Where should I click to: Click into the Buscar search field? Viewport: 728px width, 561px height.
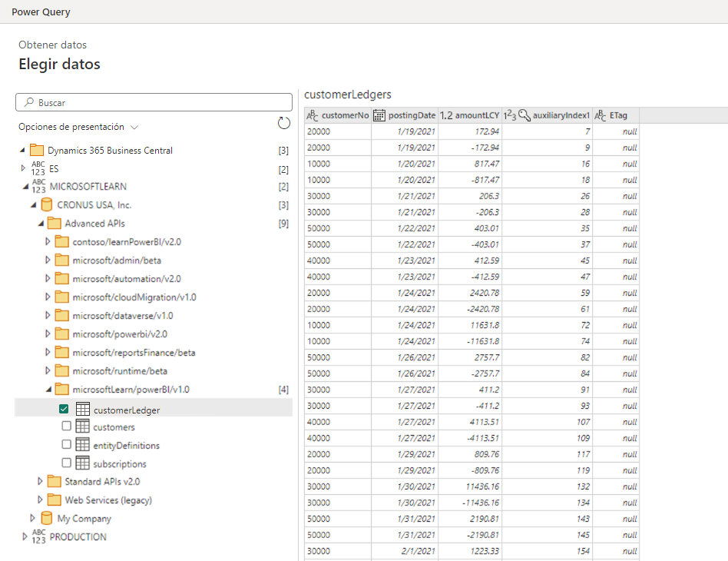pyautogui.click(x=154, y=102)
